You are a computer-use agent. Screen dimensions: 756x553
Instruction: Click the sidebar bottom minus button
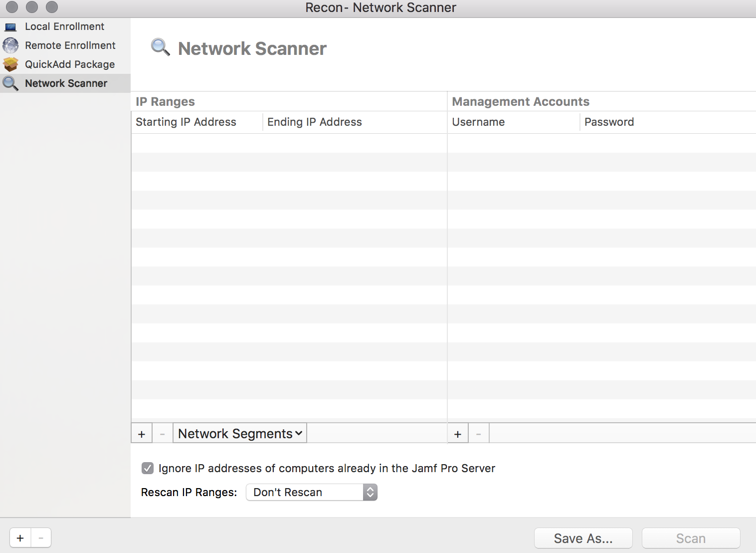pos(41,538)
